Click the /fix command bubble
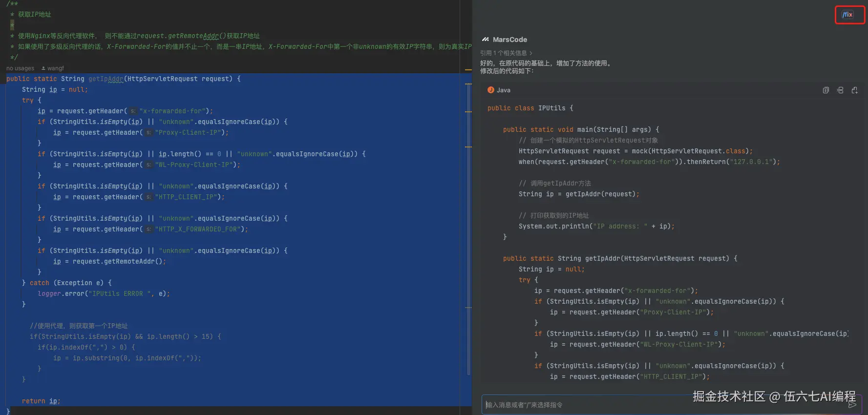 tap(847, 15)
